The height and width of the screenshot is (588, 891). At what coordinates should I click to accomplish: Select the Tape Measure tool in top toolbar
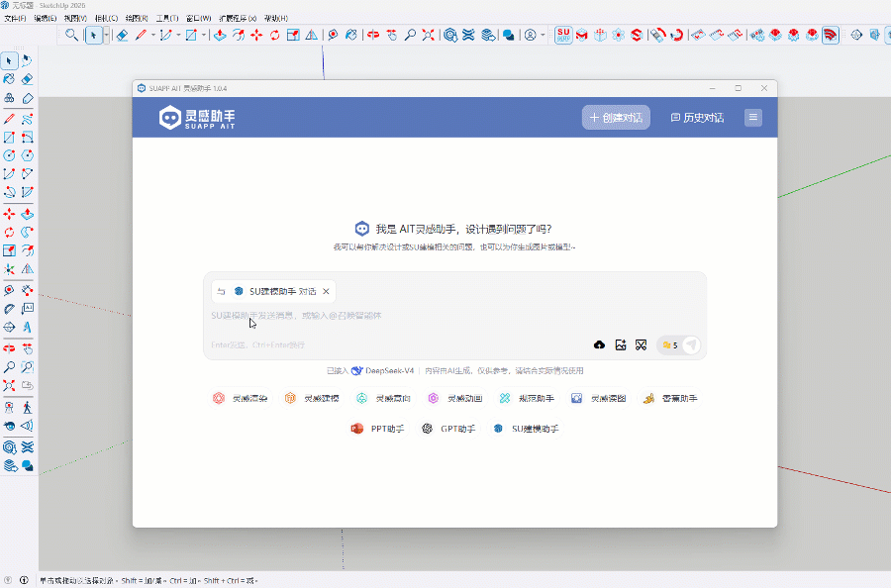coord(333,36)
